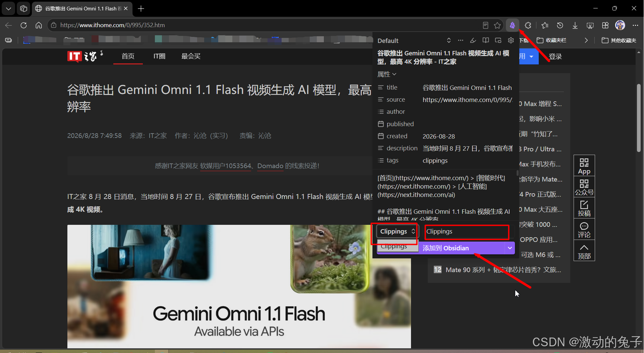The height and width of the screenshot is (353, 644).
Task: Open the 其他收藏夹 bookmarks folder
Action: pyautogui.click(x=619, y=40)
